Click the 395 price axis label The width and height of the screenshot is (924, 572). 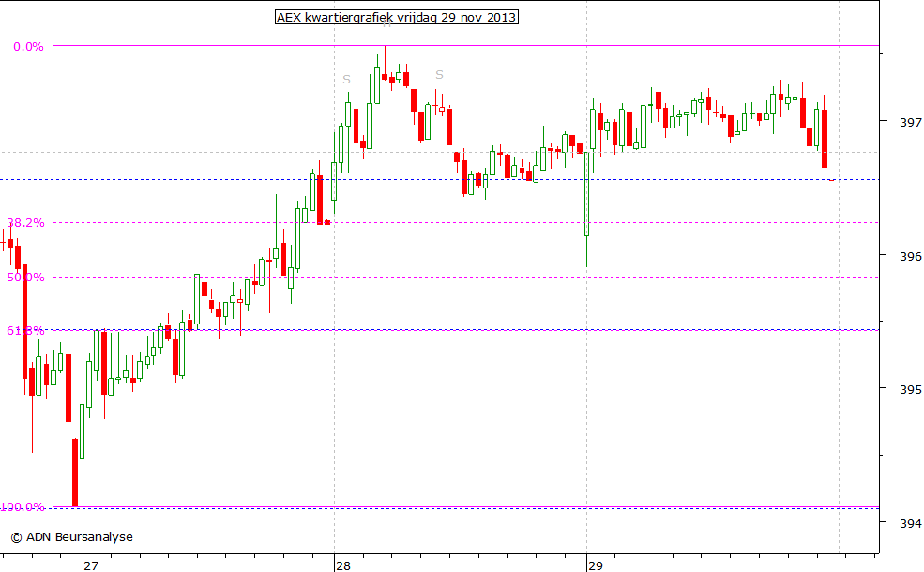point(911,389)
